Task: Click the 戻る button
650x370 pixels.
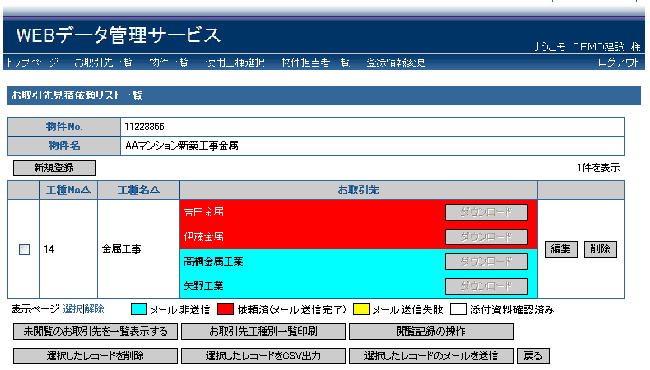Action: point(534,356)
